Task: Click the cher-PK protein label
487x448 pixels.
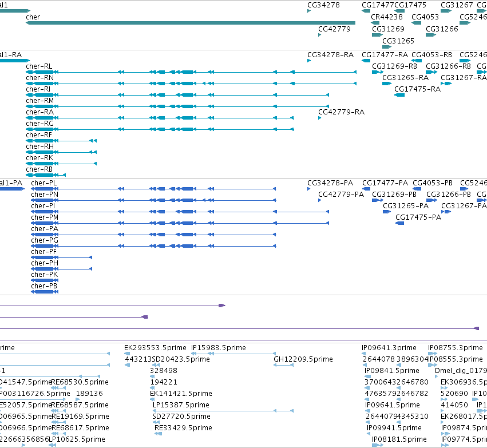Action: click(x=44, y=275)
